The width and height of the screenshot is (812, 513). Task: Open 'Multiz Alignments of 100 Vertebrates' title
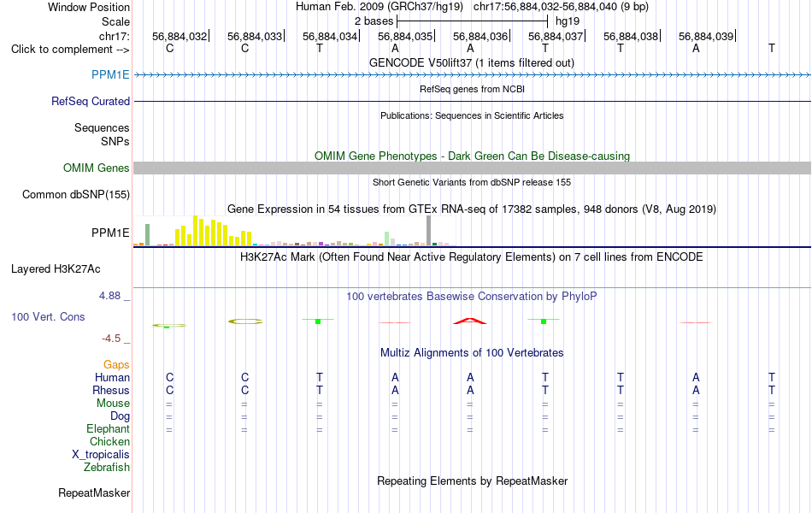coord(472,353)
